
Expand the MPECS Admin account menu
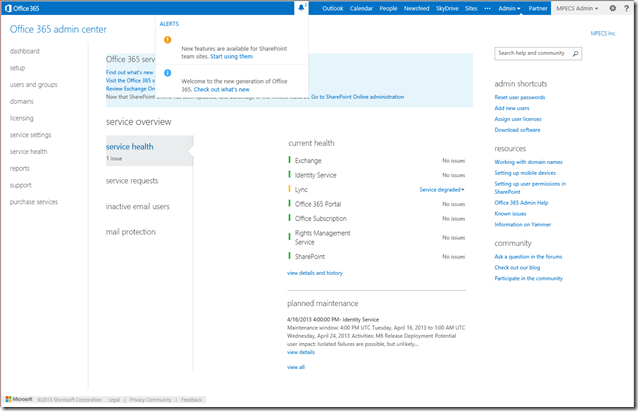577,8
